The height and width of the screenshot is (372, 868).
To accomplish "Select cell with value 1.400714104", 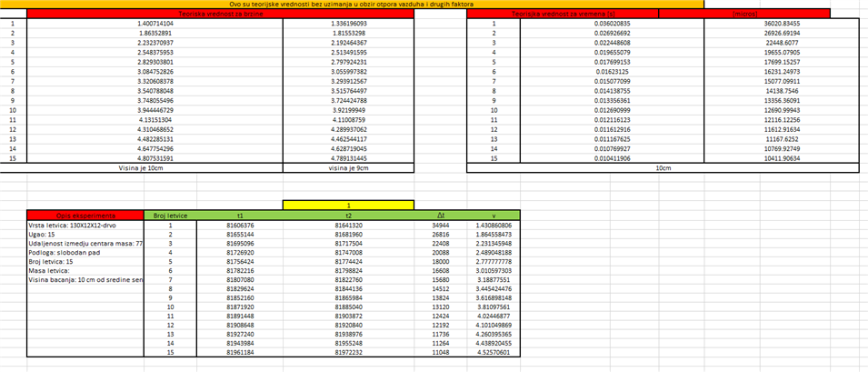I will coord(155,24).
